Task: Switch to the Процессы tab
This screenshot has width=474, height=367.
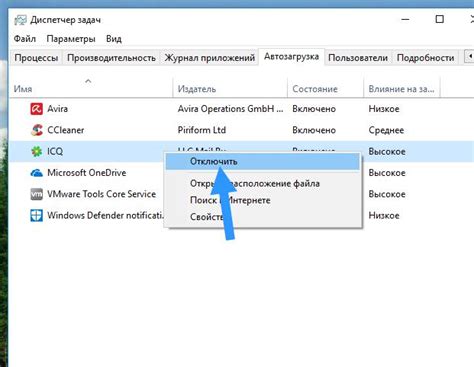Action: coord(36,58)
